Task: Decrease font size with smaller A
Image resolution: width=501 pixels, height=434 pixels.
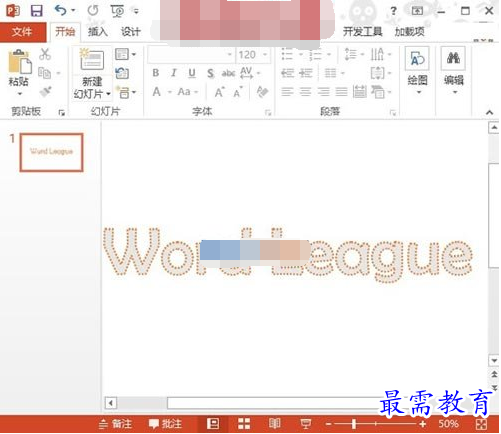Action: (238, 93)
